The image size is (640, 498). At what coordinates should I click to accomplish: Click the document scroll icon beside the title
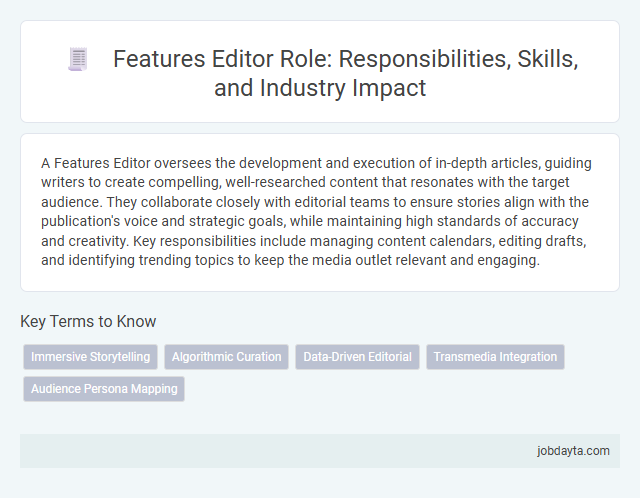coord(78,59)
